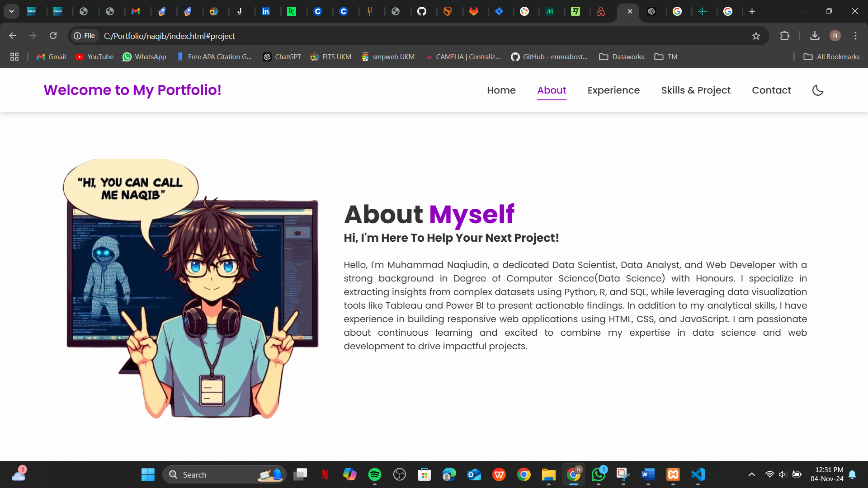
Task: Toggle the bookmark star for this page
Action: (756, 36)
